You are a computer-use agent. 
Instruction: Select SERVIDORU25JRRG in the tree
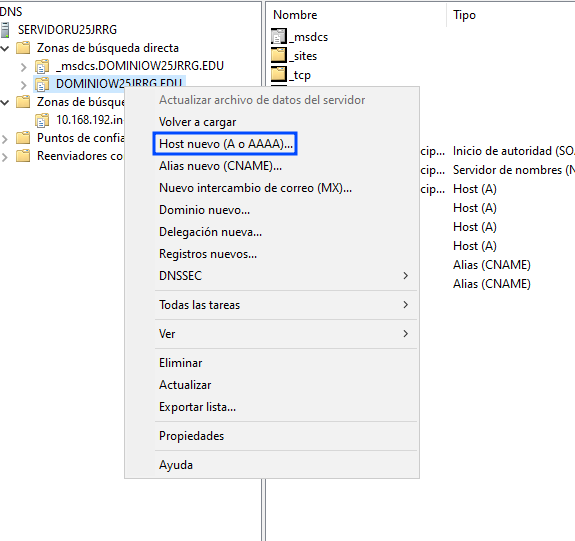pos(67,30)
